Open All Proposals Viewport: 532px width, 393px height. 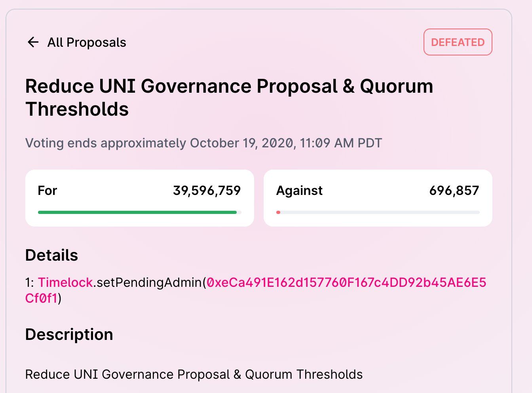pyautogui.click(x=87, y=42)
